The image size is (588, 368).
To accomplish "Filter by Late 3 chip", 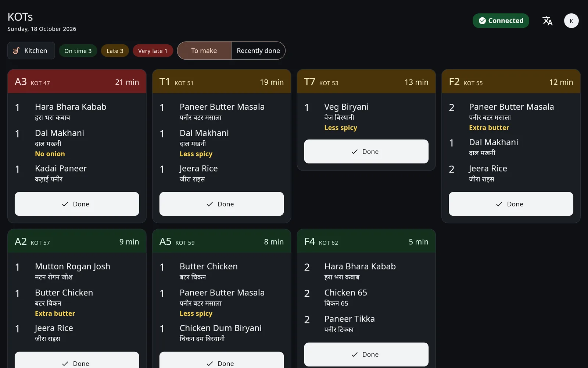I will click(x=115, y=51).
